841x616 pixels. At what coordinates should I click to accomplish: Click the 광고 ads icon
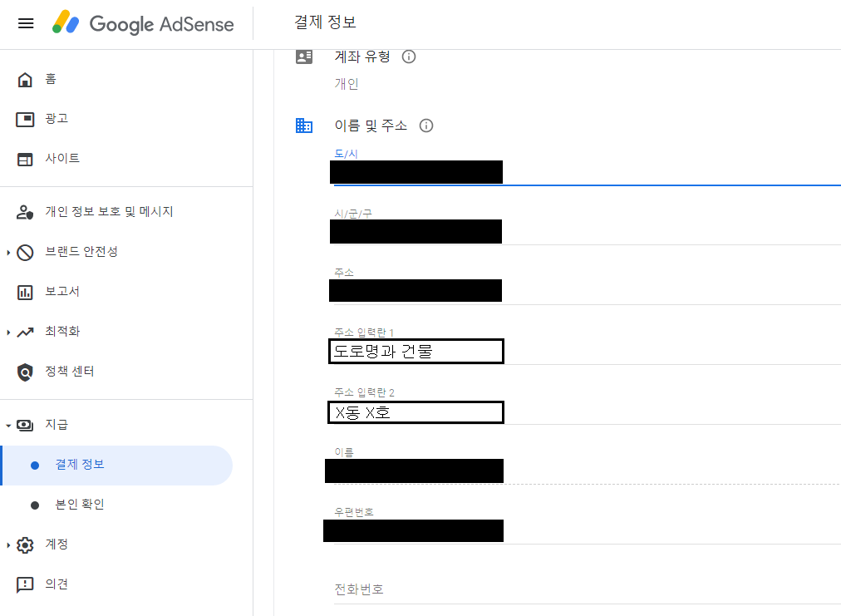(x=25, y=119)
